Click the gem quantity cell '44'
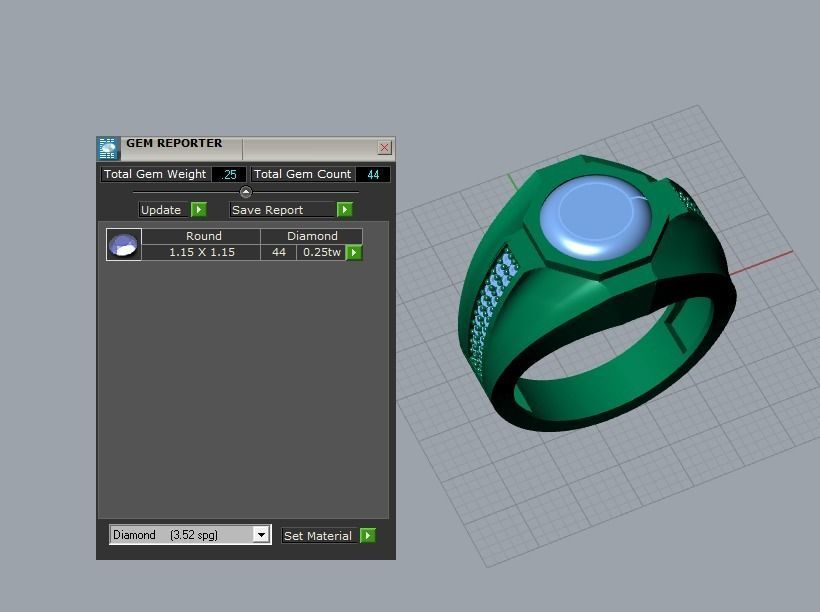The width and height of the screenshot is (820, 612). 279,252
